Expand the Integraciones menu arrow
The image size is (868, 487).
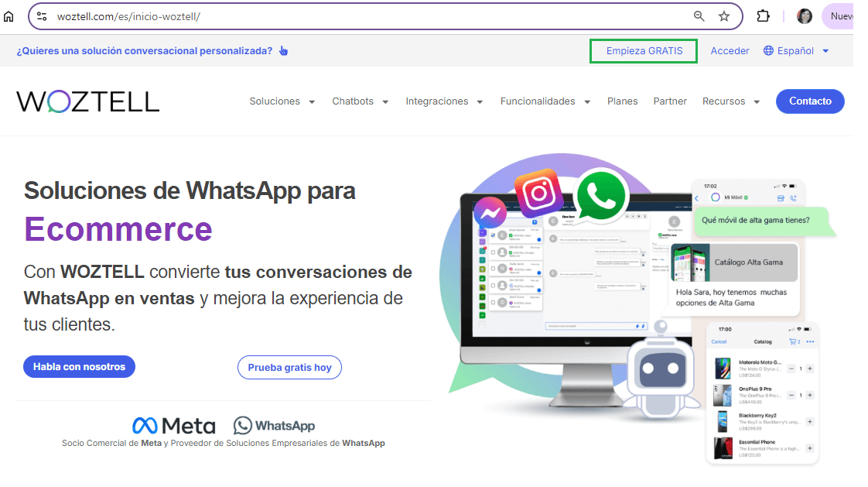coord(480,102)
